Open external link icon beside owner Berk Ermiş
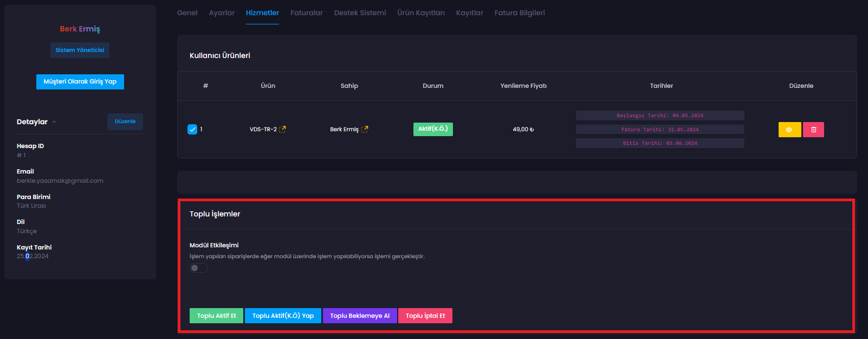Image resolution: width=868 pixels, height=339 pixels. coord(365,129)
